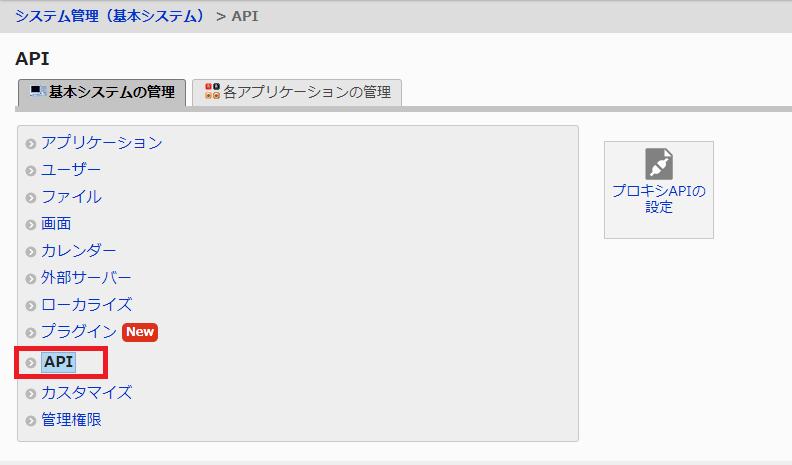Open the システム管理（基本システム） breadcrumb link
This screenshot has width=792, height=465.
pyautogui.click(x=110, y=16)
